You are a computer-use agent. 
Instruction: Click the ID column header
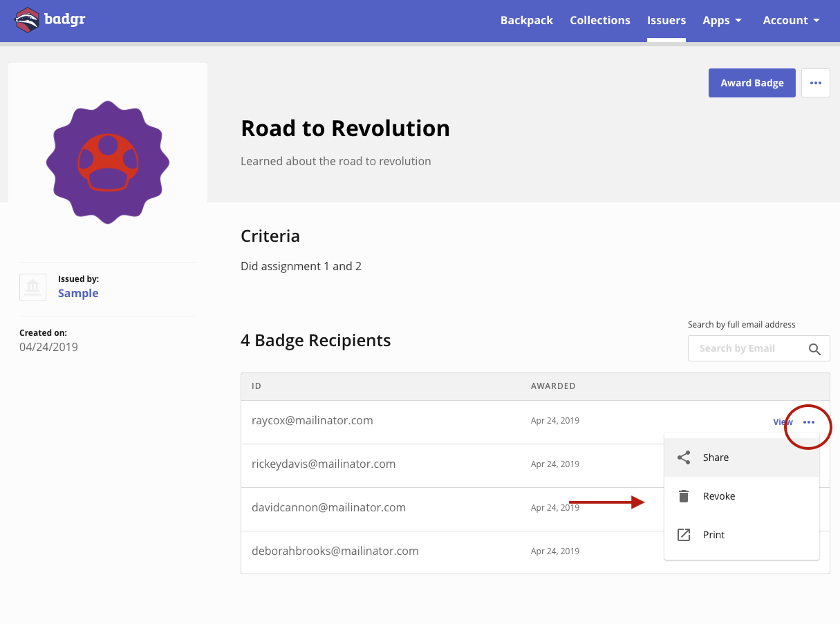[256, 386]
